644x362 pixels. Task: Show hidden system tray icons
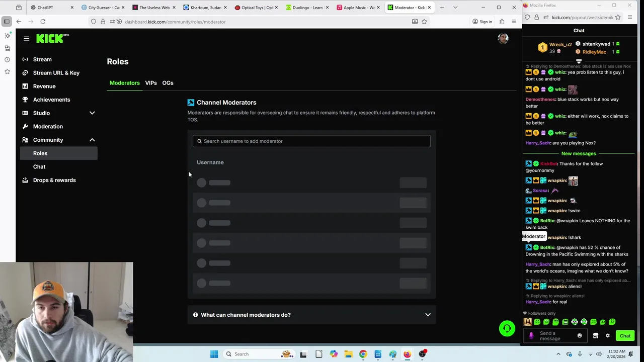(559, 354)
